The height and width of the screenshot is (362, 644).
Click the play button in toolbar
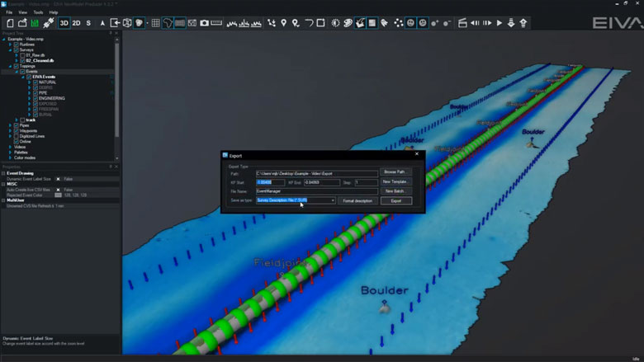500,23
